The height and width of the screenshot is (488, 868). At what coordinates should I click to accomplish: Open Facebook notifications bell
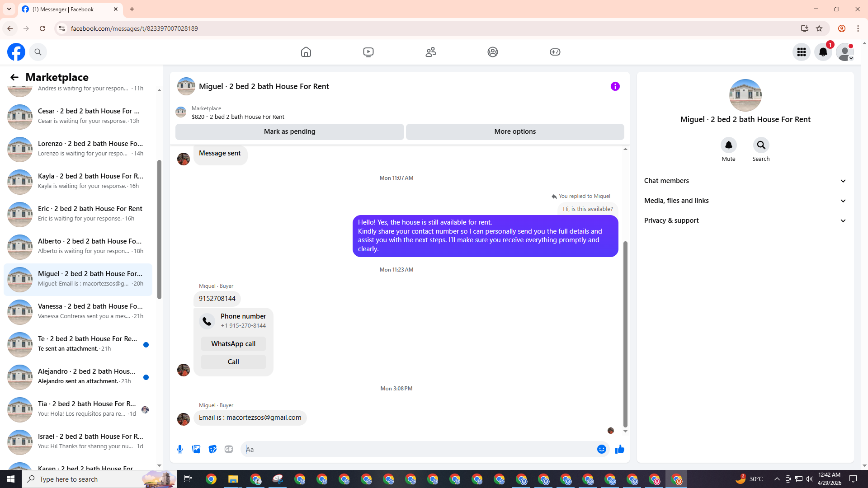823,52
